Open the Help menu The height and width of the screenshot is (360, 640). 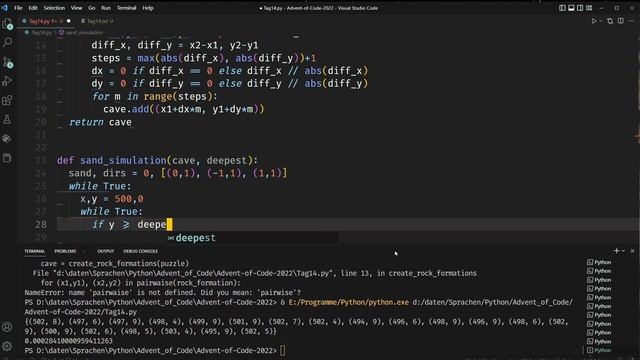(x=148, y=8)
